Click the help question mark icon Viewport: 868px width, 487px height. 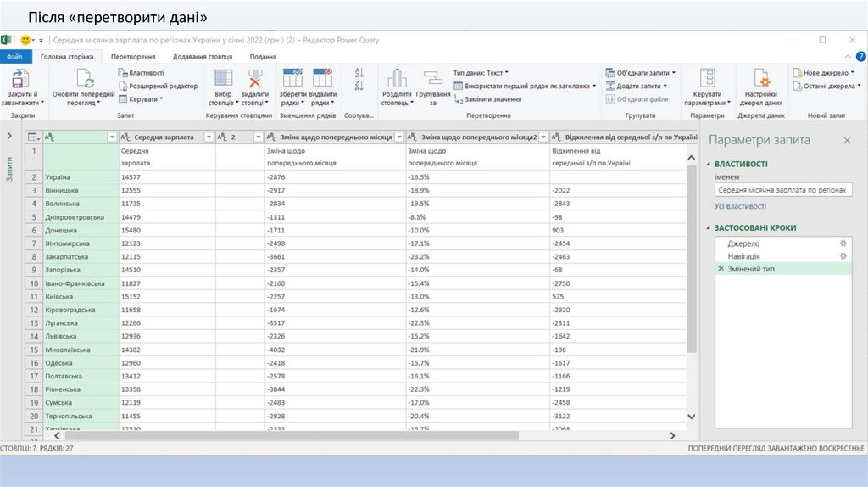(x=861, y=57)
